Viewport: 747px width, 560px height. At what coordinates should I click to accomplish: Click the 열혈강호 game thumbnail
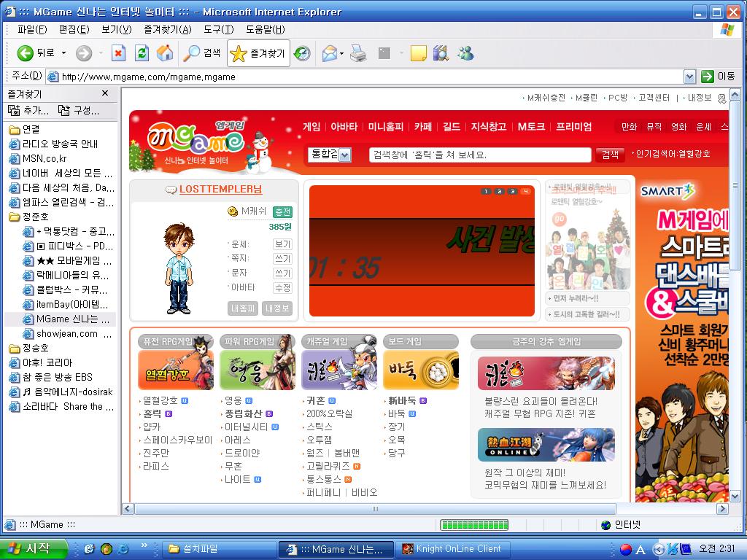click(176, 370)
